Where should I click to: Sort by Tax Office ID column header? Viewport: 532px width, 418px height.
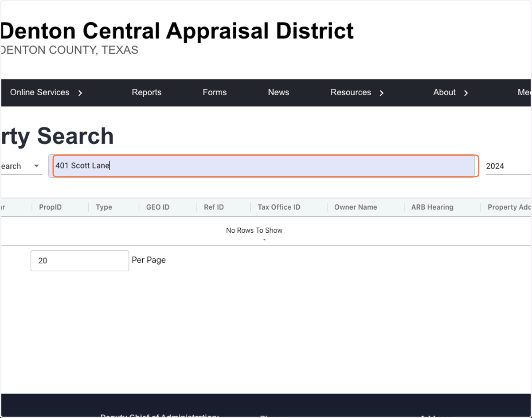click(x=279, y=207)
